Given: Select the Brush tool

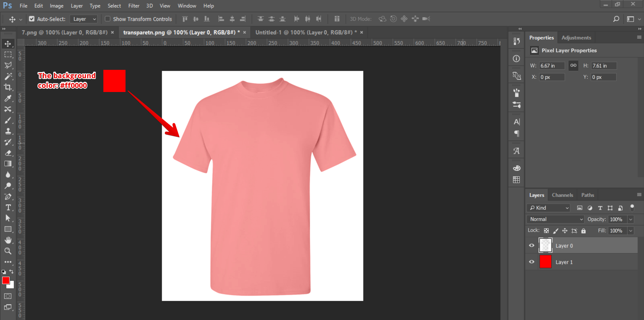Looking at the screenshot, I should click(8, 120).
